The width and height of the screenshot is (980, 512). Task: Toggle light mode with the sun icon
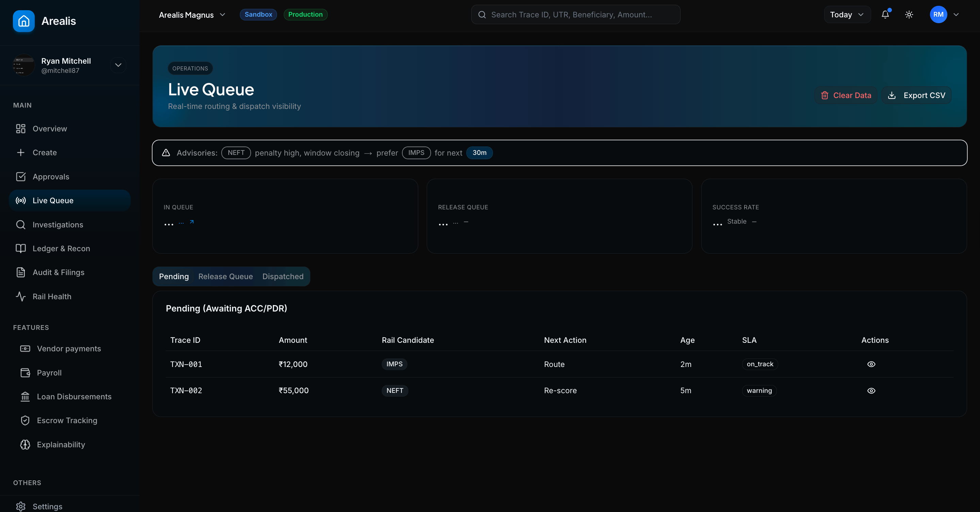pos(909,14)
